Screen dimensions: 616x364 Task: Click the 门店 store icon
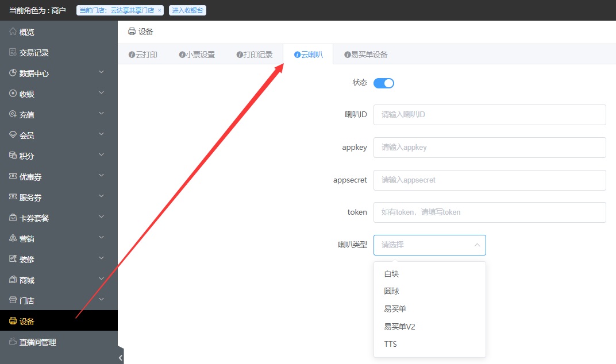[x=13, y=300]
